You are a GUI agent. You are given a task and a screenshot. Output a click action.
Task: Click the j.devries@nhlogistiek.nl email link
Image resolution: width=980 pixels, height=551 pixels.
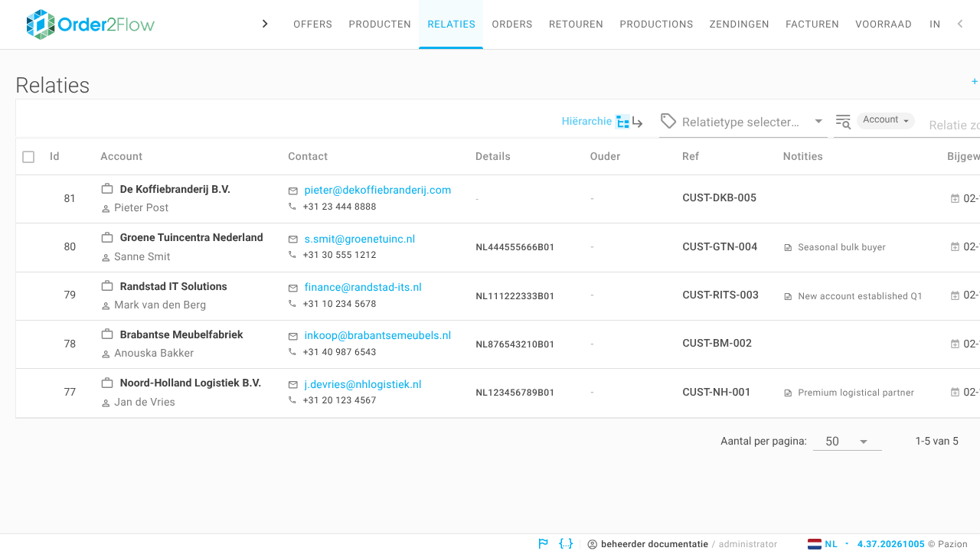click(x=363, y=384)
